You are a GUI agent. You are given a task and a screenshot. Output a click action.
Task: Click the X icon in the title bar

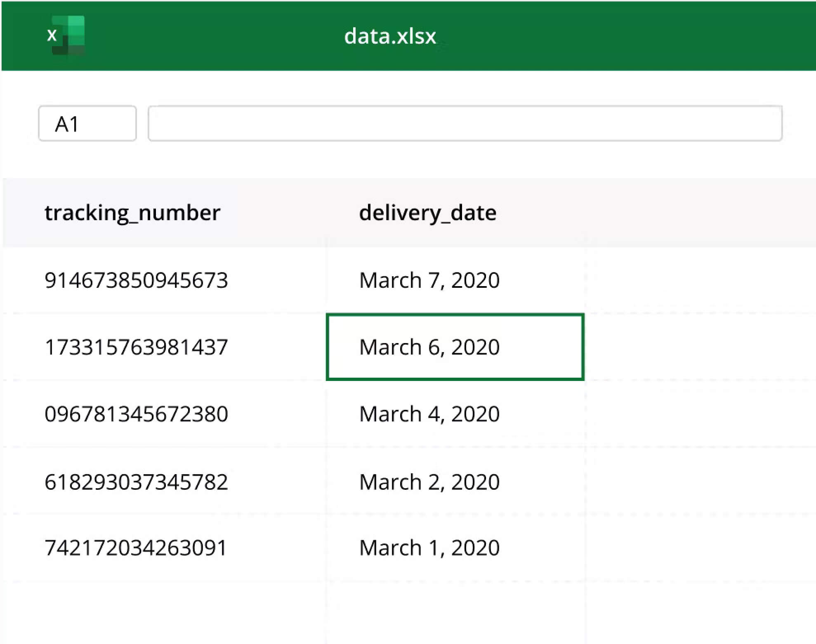click(x=52, y=35)
